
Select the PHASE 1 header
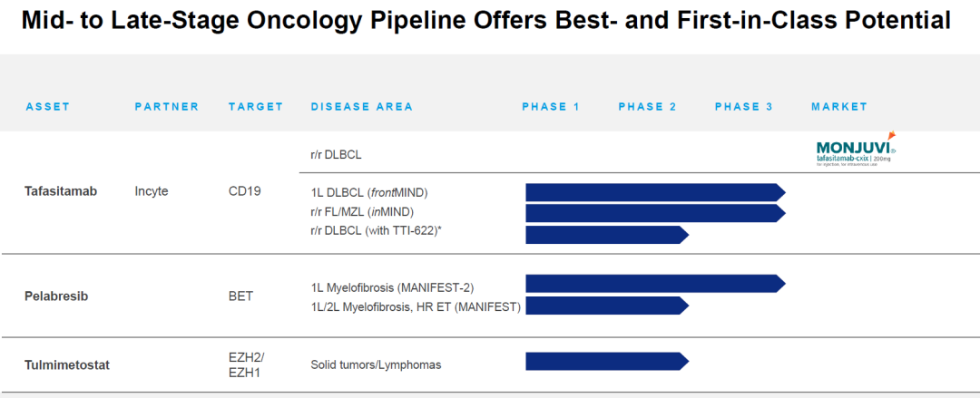point(552,107)
